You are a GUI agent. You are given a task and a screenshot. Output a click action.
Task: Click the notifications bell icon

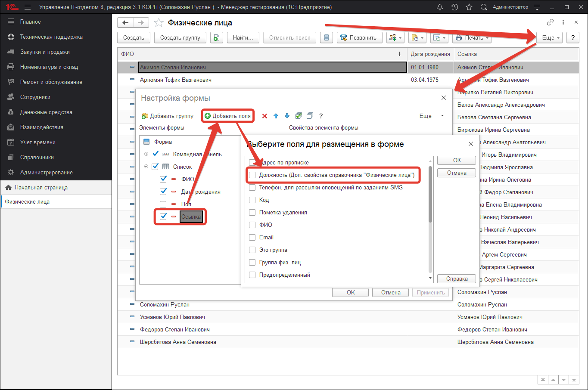point(440,7)
